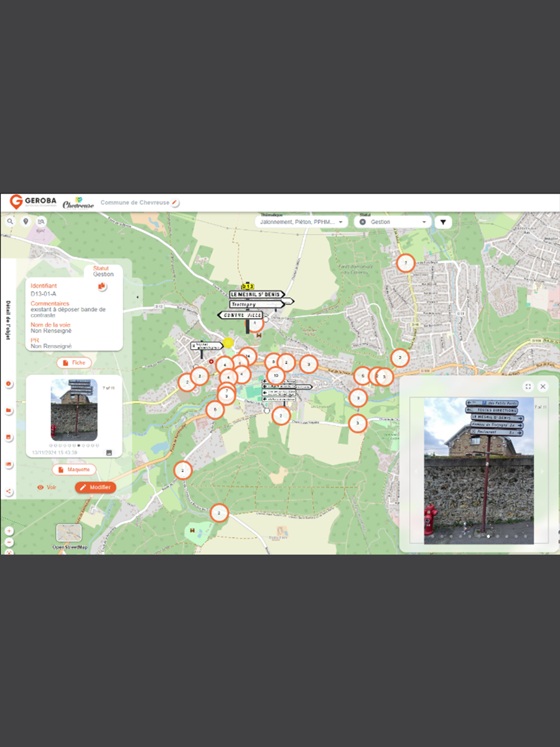560x747 pixels.
Task: Switch the OpenStreetMap basemap layer
Action: coord(68,533)
